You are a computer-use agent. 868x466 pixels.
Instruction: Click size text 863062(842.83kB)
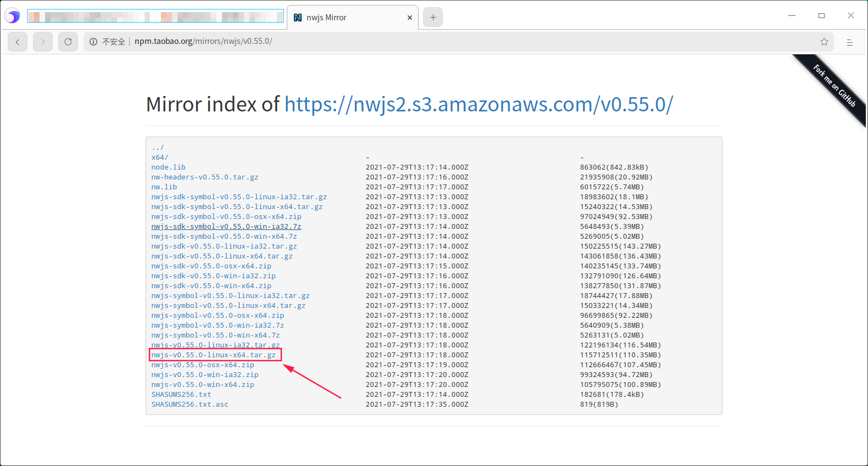(x=614, y=167)
